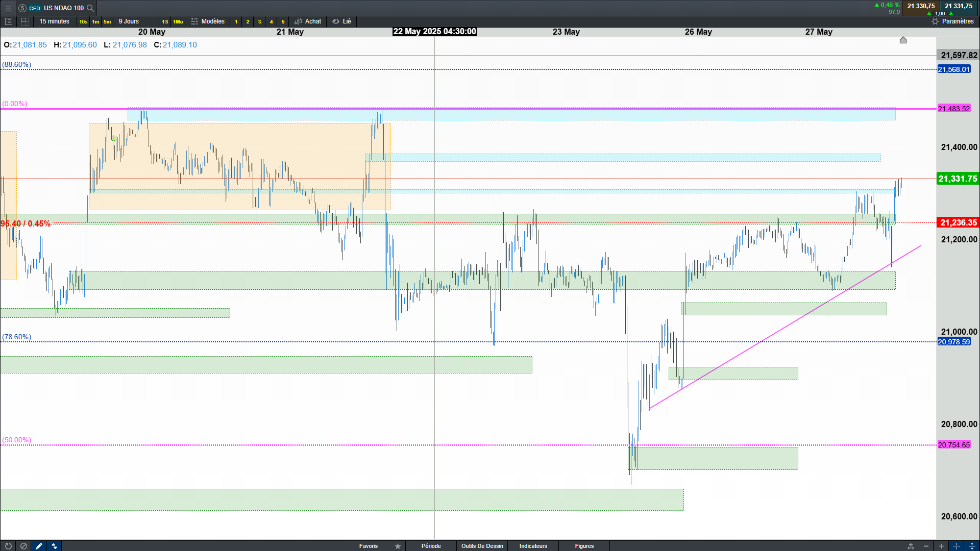Open the 9 Jours range dropdown

(x=129, y=21)
